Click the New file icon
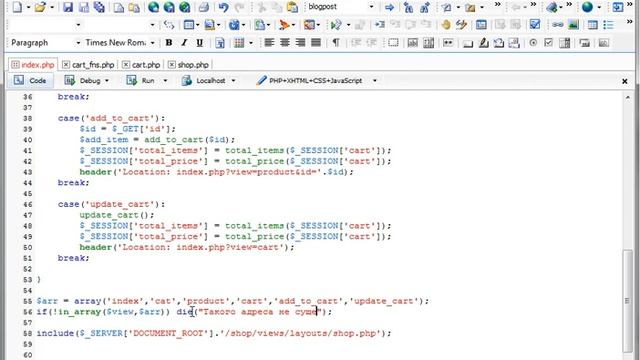640x360 pixels. pyautogui.click(x=17, y=7)
